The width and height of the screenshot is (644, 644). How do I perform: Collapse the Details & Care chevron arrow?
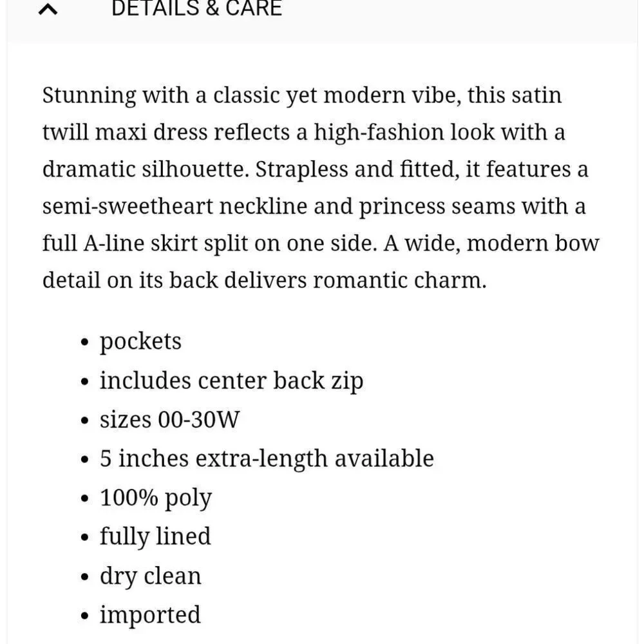(x=48, y=9)
